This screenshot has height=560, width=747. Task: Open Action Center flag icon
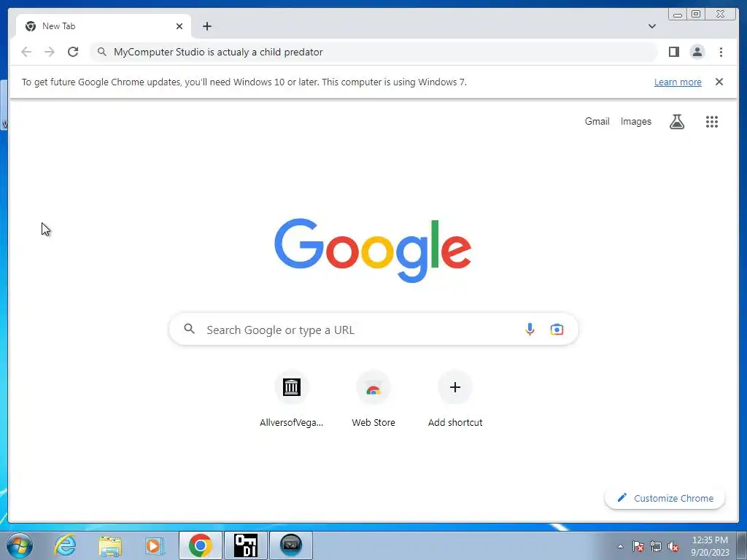pos(638,546)
